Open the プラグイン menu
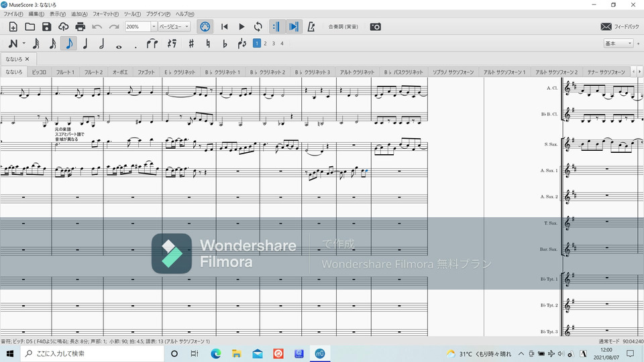The width and height of the screenshot is (644, 362). pos(158,14)
